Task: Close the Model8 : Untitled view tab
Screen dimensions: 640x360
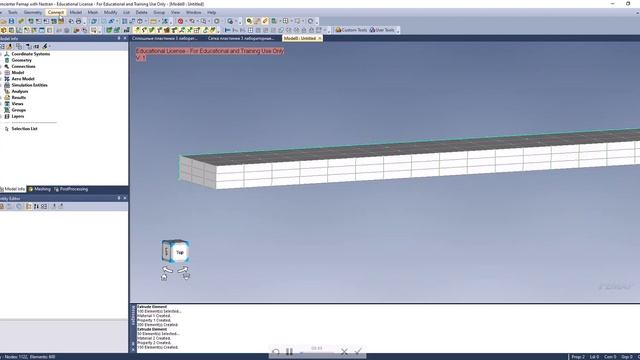Action: click(320, 38)
